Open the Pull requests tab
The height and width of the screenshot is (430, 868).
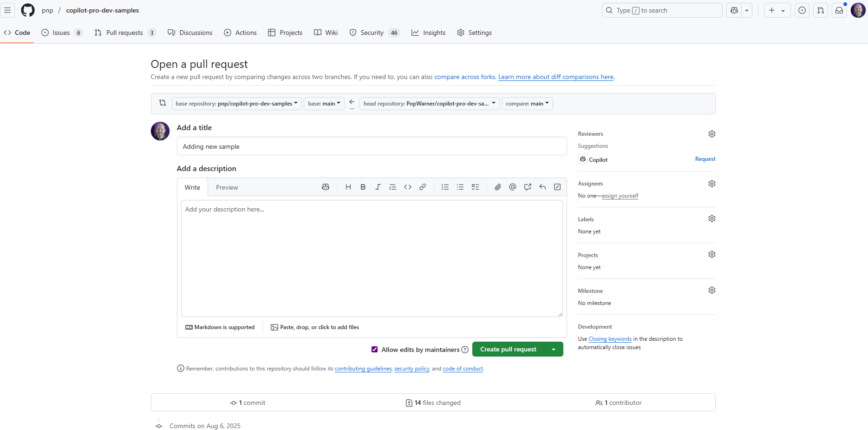(x=125, y=33)
